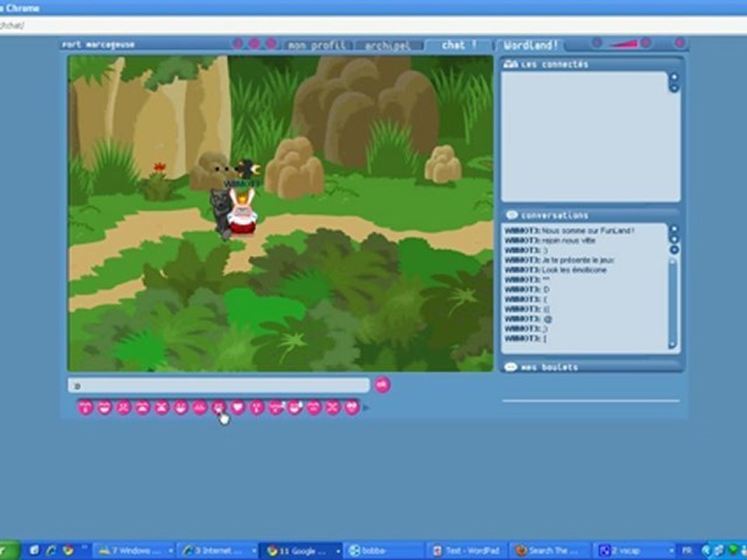Insert the last emoticon before the arrow
Image resolution: width=747 pixels, height=560 pixels.
coord(352,407)
